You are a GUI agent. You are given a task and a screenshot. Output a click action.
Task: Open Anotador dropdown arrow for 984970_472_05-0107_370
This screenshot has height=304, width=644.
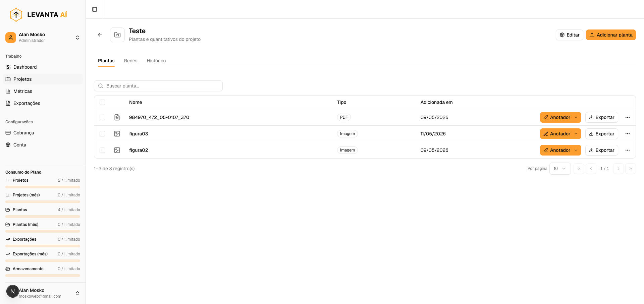tap(576, 117)
